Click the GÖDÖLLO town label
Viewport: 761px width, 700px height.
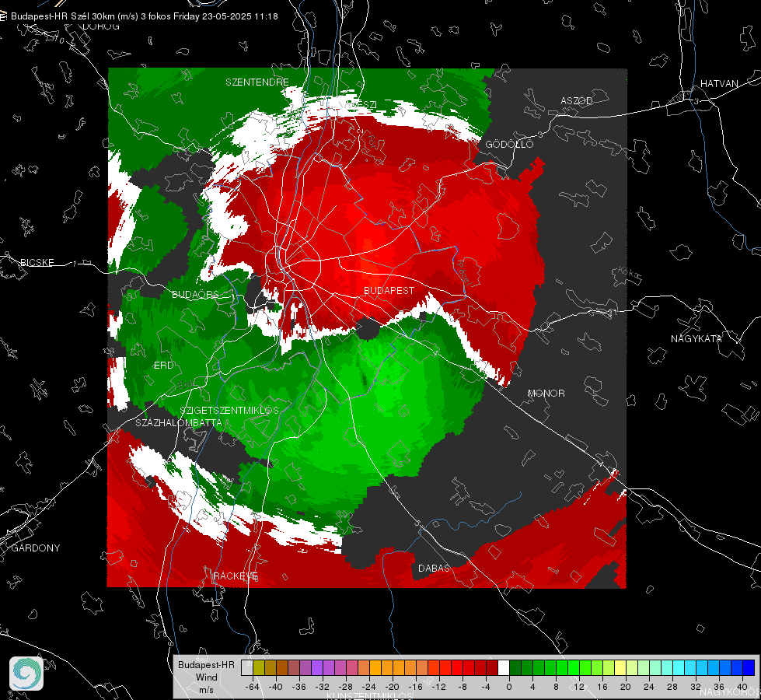(509, 144)
